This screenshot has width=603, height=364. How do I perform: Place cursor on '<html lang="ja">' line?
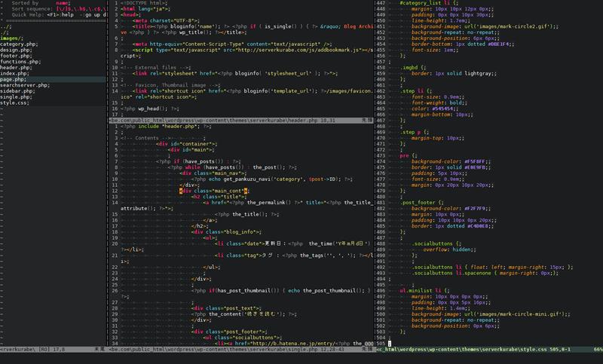pyautogui.click(x=145, y=9)
